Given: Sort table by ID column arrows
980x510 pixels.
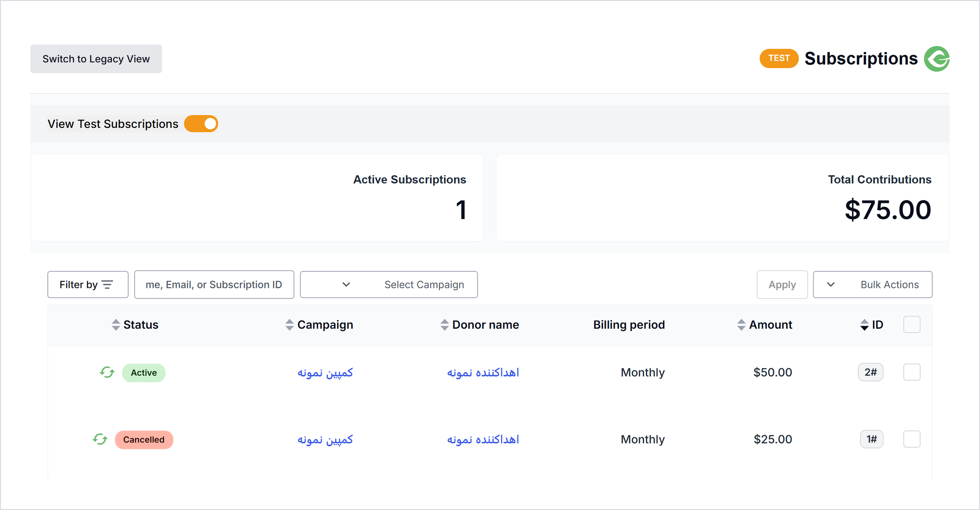Looking at the screenshot, I should [x=864, y=325].
